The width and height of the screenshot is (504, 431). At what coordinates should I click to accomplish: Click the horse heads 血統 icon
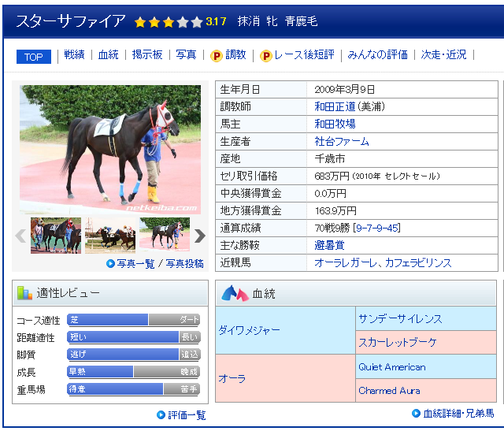pyautogui.click(x=235, y=293)
